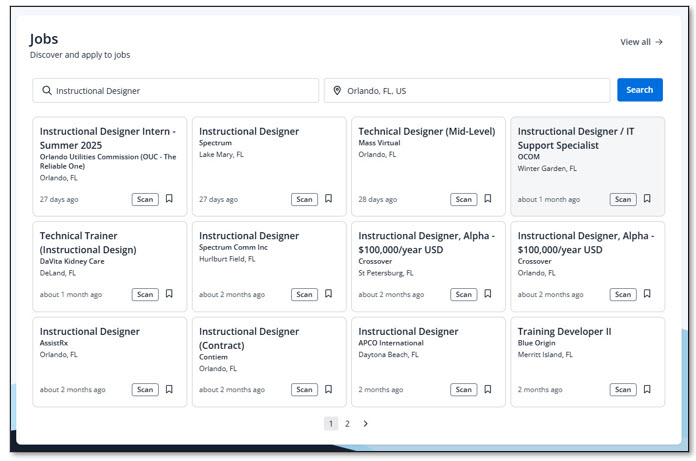Click the blue Search button
Image resolution: width=696 pixels, height=461 pixels.
[640, 90]
